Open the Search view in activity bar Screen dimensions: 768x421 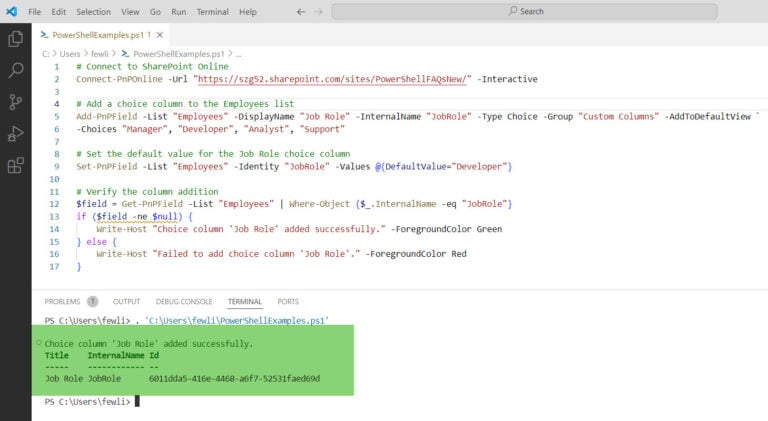[x=16, y=70]
